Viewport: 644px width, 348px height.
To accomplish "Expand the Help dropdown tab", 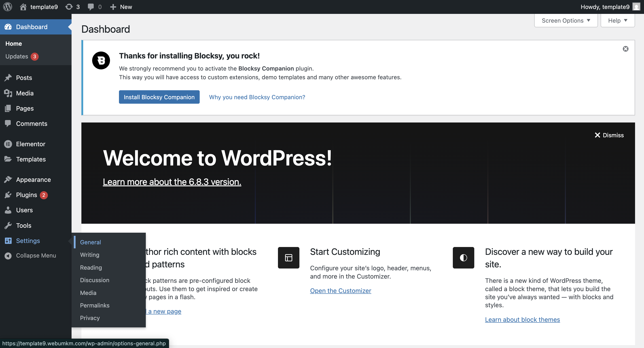I will click(617, 21).
